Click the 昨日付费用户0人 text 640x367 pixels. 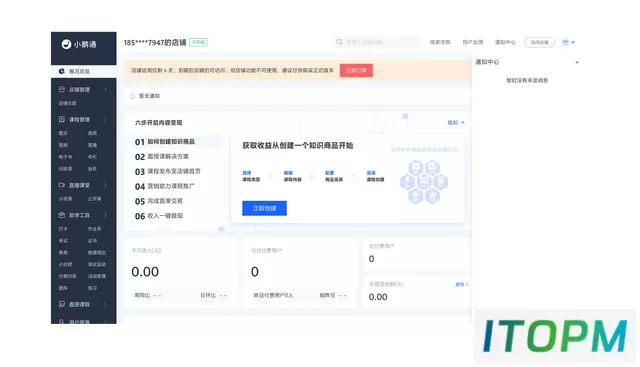(273, 295)
